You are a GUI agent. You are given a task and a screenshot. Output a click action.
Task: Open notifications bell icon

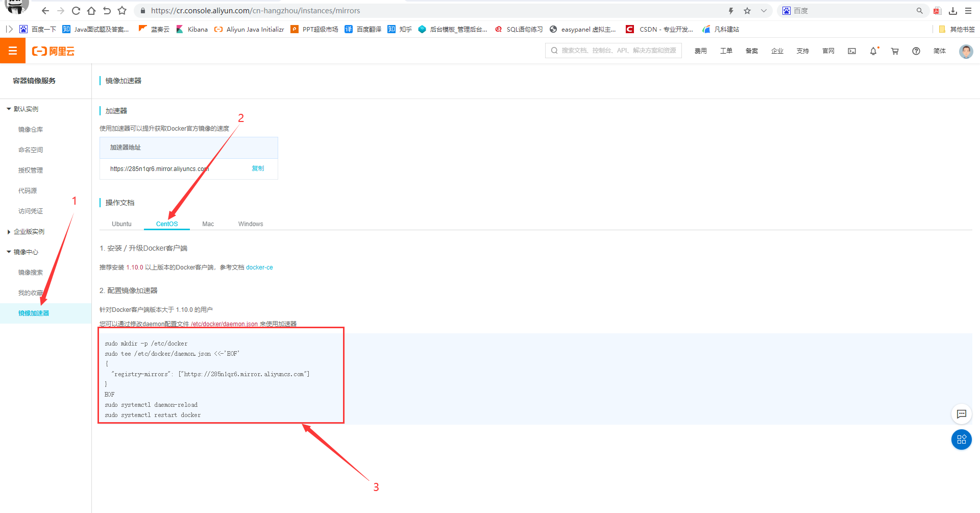tap(873, 51)
